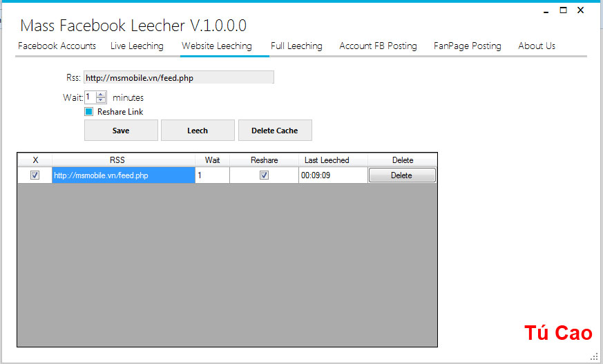Viewport: 603px width, 364px height.
Task: Open the Facebook Accounts tab
Action: pos(57,46)
